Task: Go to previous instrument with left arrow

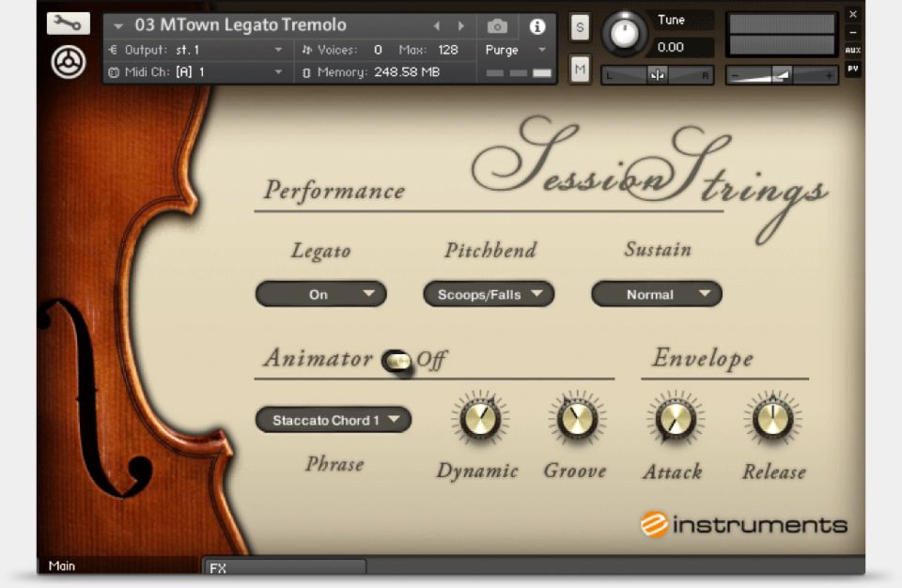Action: tap(436, 26)
